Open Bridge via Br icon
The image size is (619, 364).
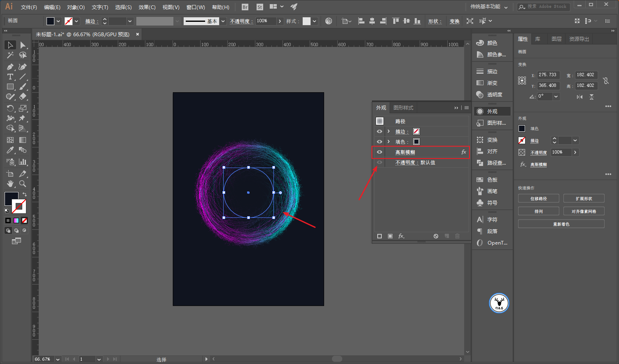point(245,7)
